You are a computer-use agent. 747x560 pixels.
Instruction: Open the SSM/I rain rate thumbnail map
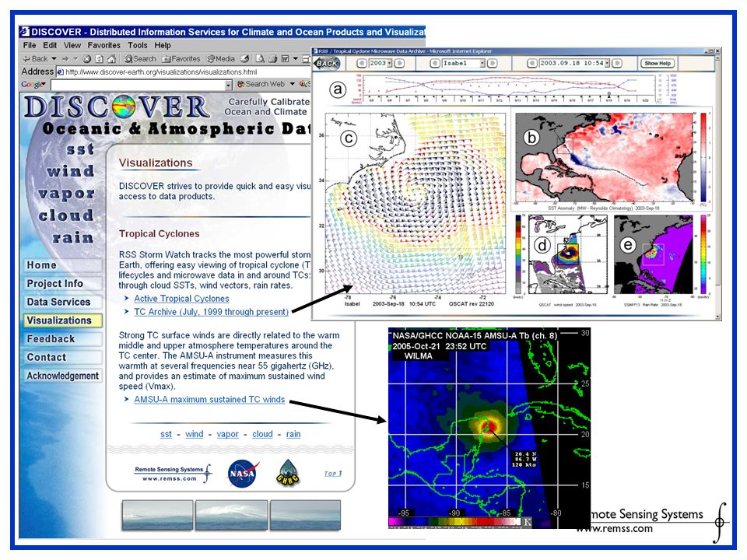pos(654,254)
